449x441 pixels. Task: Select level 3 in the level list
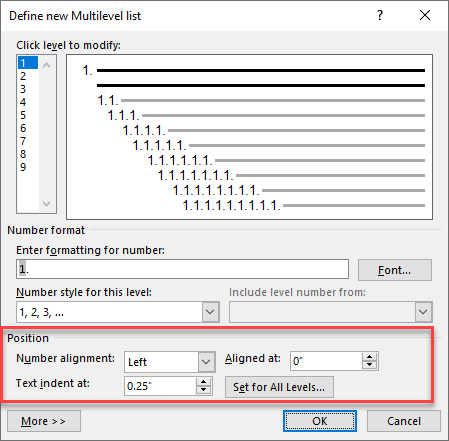point(28,89)
